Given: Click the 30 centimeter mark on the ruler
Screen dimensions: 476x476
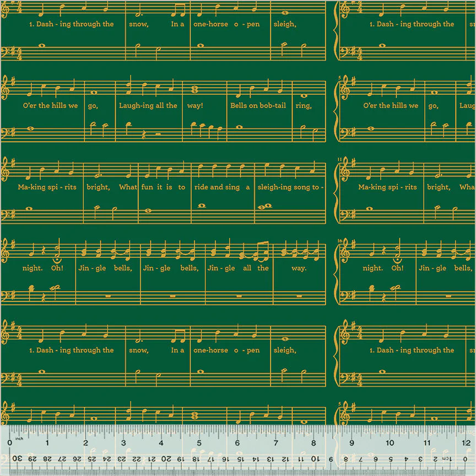Looking at the screenshot, I should tap(17, 458).
